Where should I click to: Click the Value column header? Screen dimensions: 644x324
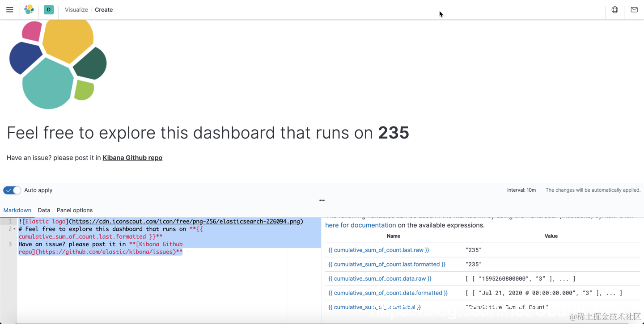(551, 236)
